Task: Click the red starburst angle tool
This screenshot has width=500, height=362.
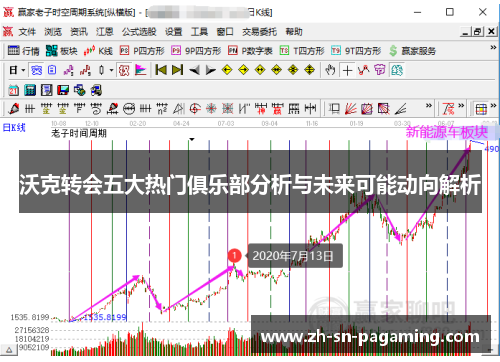Action: pos(211,109)
